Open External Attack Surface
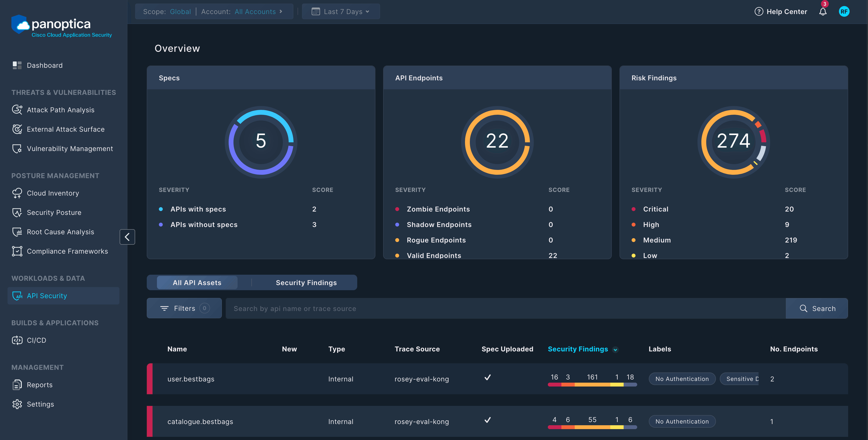The image size is (868, 440). click(65, 129)
